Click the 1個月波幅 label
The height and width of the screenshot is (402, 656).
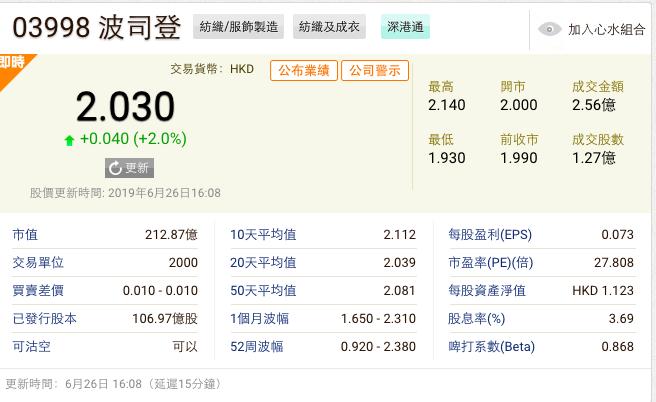tap(259, 319)
